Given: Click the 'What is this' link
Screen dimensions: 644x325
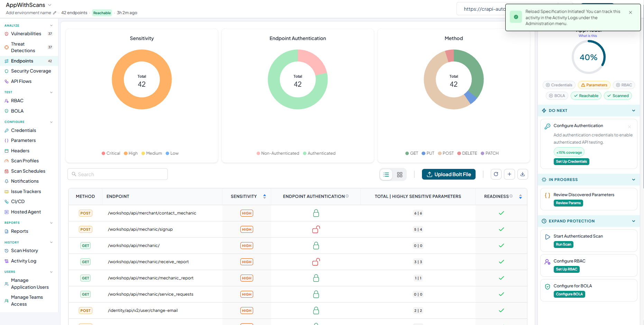Looking at the screenshot, I should (588, 36).
